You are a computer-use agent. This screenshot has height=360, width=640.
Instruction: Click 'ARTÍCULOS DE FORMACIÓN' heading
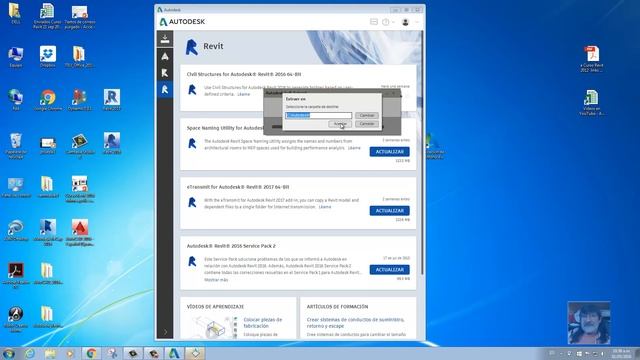coord(337,307)
